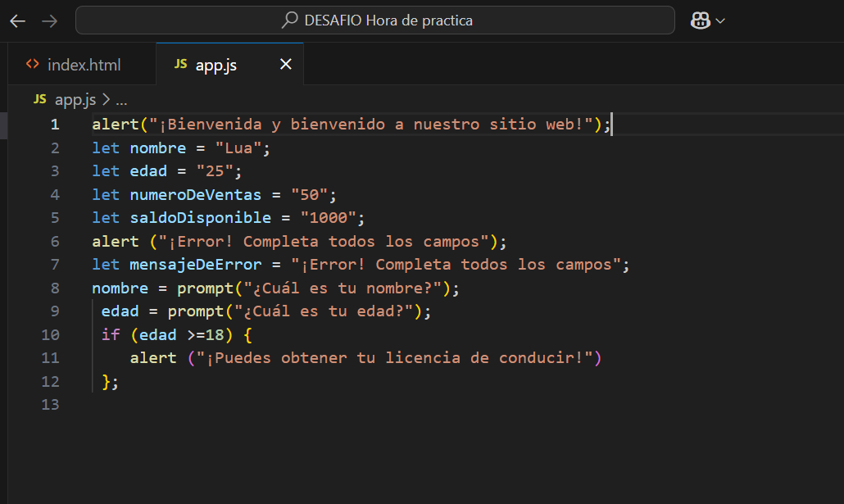Click app.js in the breadcrumb

(x=75, y=100)
